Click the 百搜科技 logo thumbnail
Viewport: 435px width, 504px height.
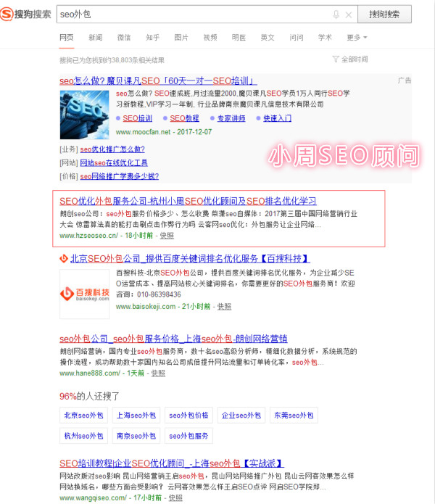85,294
